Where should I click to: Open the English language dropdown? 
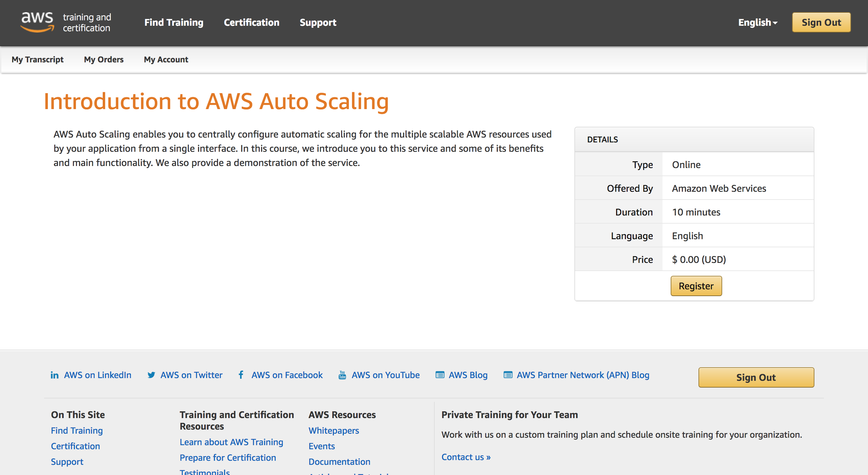(757, 22)
